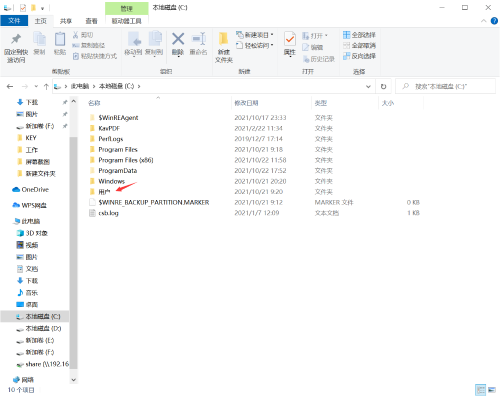Open OneDrive in the navigation pane
This screenshot has width=500, height=396.
coord(31,189)
